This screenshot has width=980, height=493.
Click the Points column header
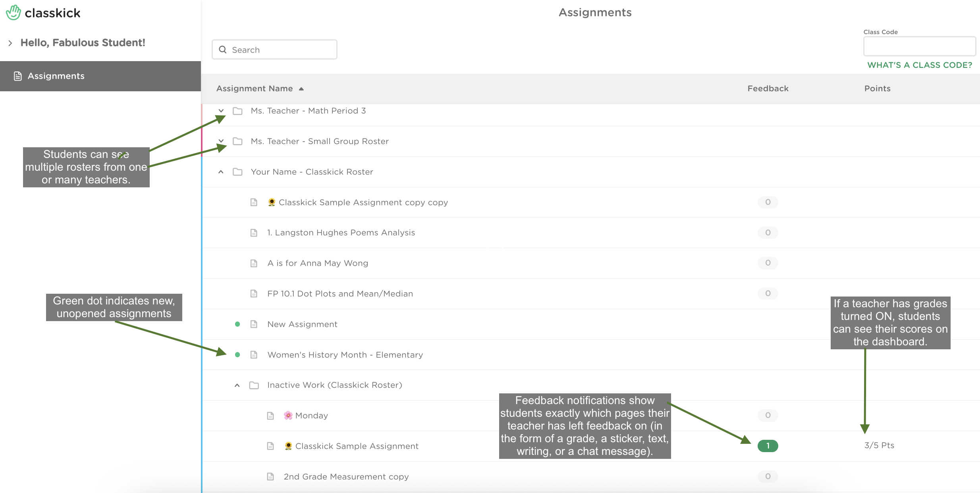pyautogui.click(x=878, y=89)
